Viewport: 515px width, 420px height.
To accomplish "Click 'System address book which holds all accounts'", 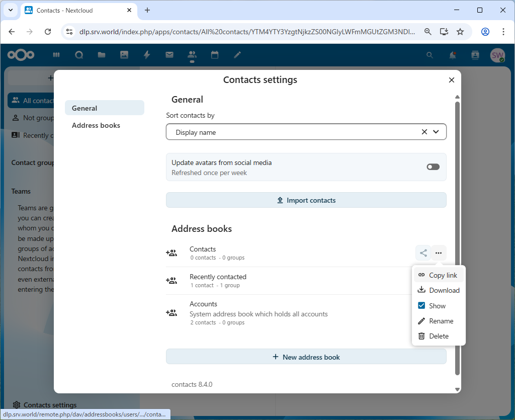I will point(259,314).
